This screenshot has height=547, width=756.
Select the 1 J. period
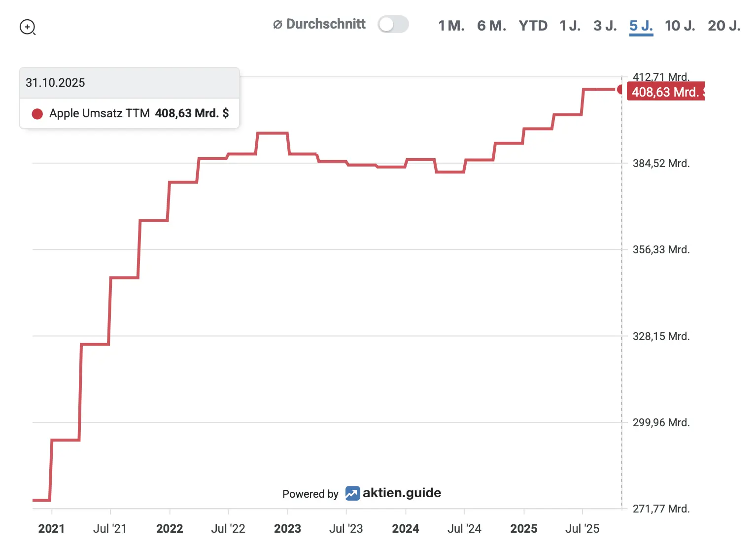570,26
